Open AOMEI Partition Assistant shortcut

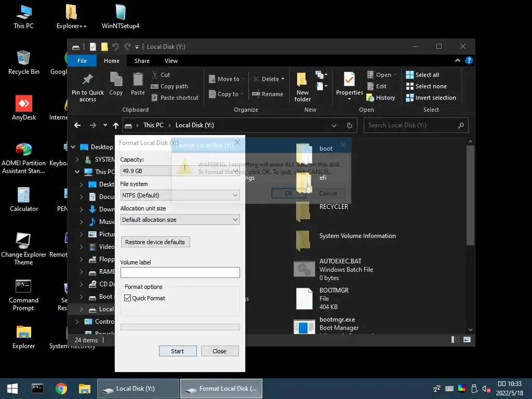pos(23,158)
